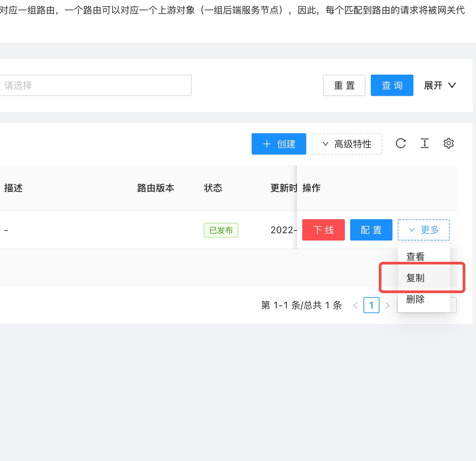Viewport: 476px width, 461px height.
Task: Select 删除 to delete the route
Action: (415, 299)
